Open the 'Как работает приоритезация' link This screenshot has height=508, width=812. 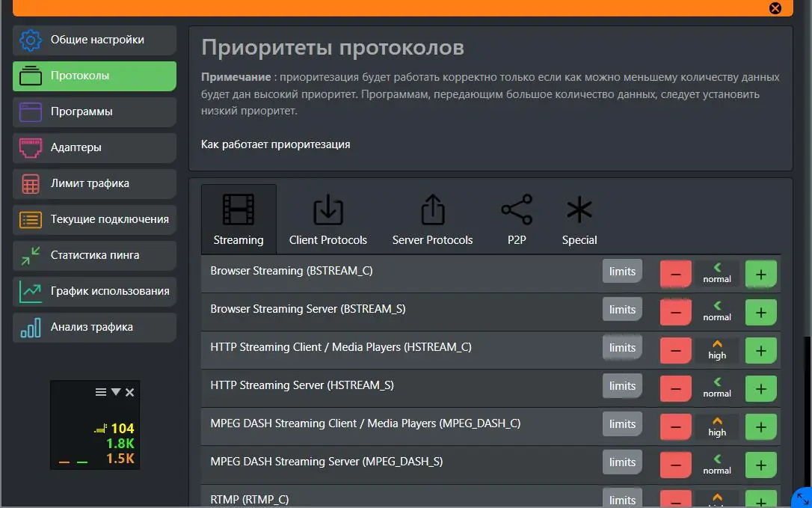click(276, 144)
